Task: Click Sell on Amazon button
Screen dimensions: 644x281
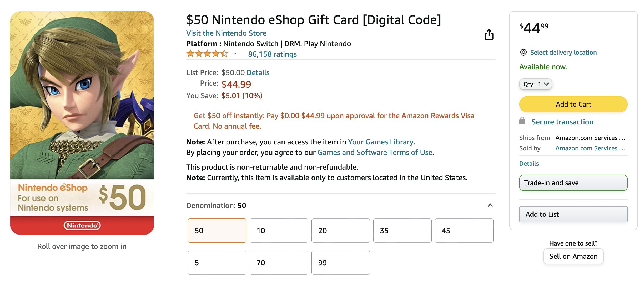Action: tap(573, 256)
